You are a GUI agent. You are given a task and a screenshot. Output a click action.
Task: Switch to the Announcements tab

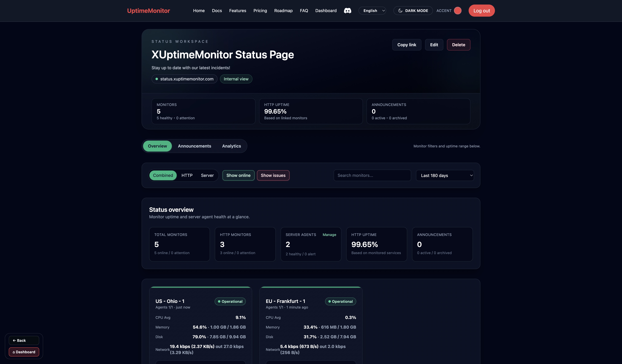click(195, 146)
